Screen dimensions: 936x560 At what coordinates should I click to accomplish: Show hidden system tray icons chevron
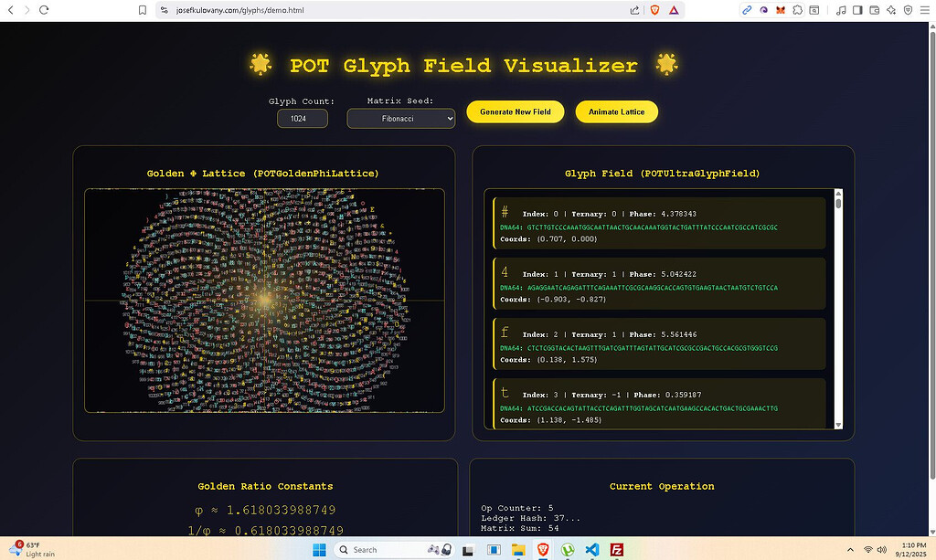(x=849, y=549)
